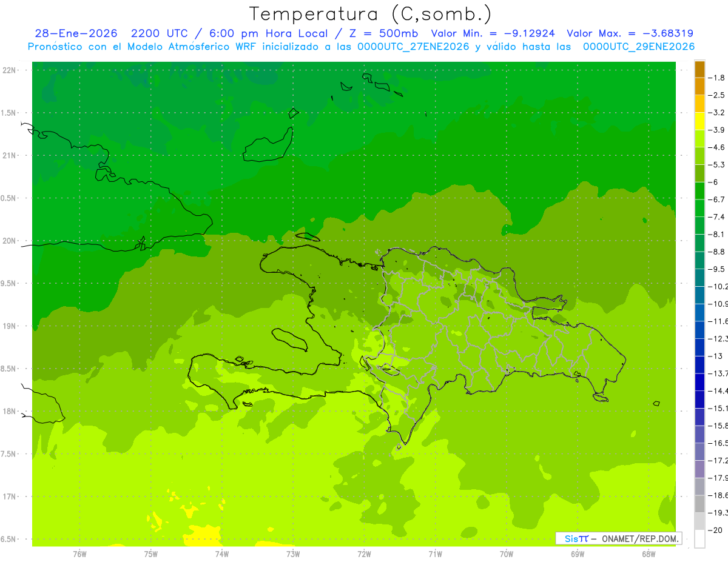Click the '70W' longitude label
728x562 pixels.
507,554
